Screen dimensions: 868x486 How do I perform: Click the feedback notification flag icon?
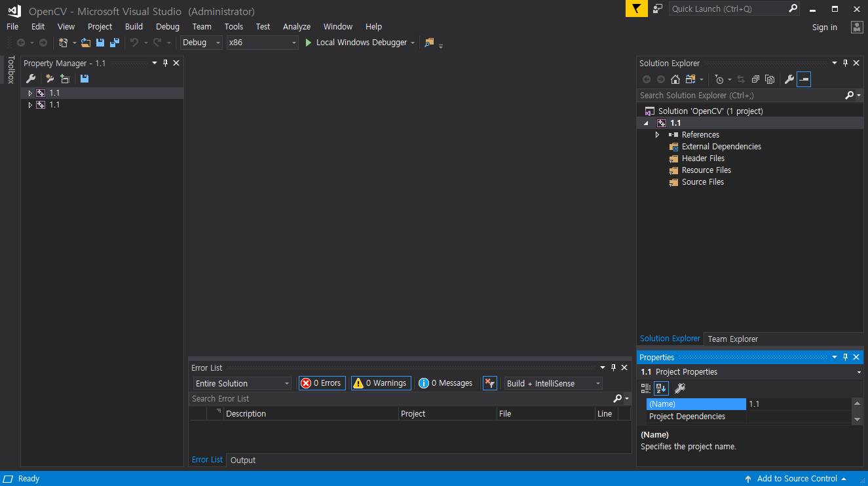tap(636, 9)
